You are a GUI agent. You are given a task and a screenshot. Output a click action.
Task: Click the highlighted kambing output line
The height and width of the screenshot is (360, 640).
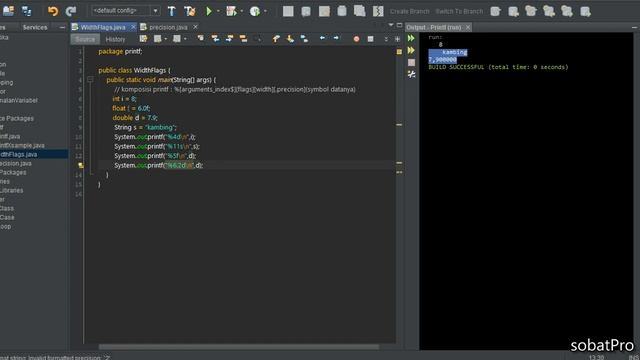pos(448,52)
